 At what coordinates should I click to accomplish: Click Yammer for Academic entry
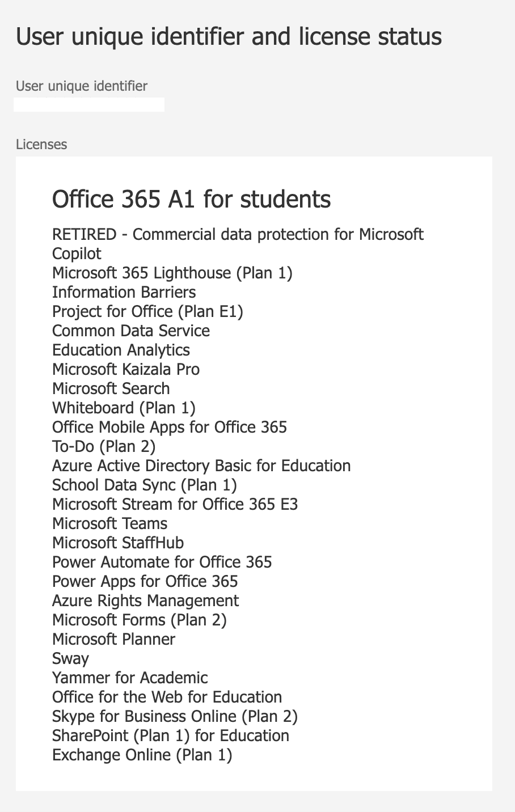tap(130, 678)
